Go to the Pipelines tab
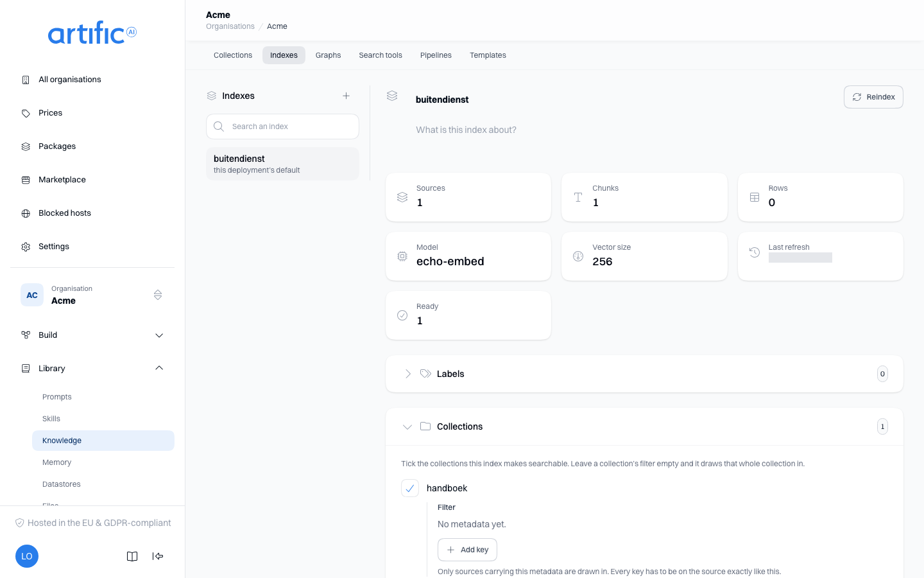Viewport: 924px width, 578px height. pos(436,55)
